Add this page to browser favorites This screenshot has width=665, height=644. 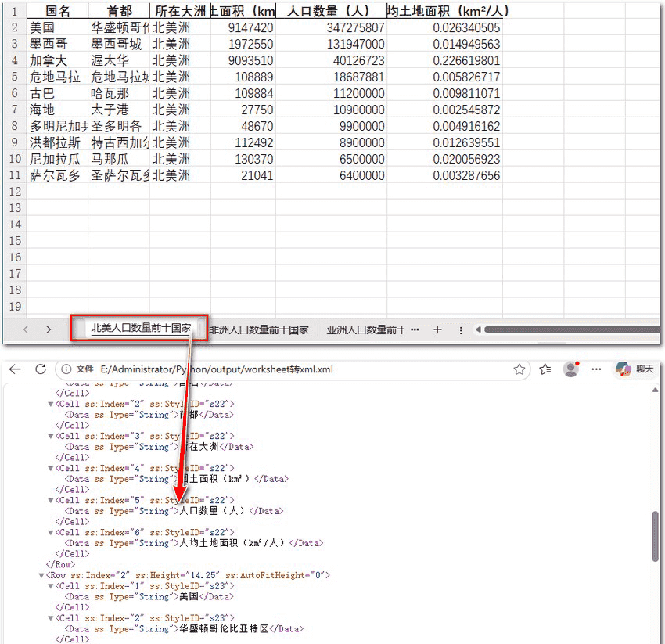click(519, 369)
